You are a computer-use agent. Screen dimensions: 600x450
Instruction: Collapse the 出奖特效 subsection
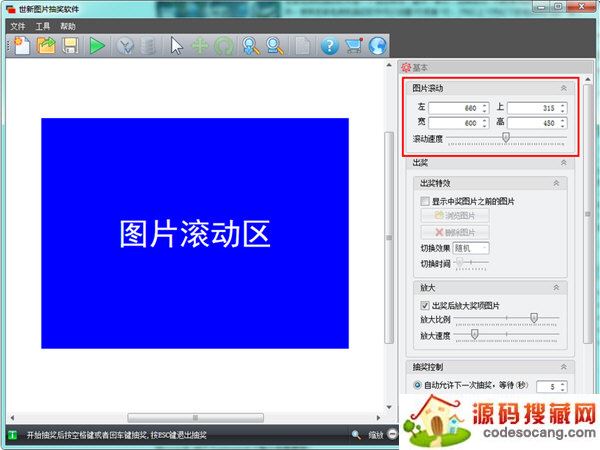556,183
